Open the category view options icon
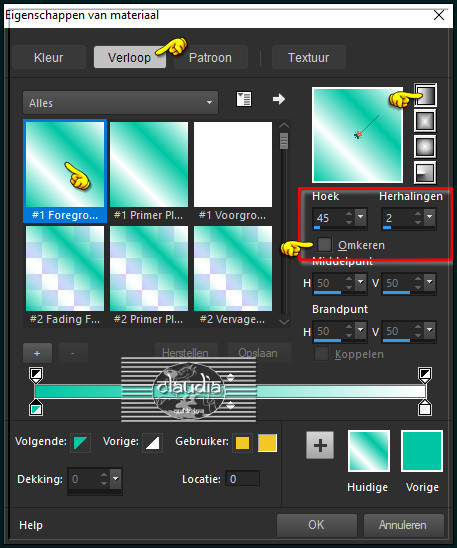The width and height of the screenshot is (457, 548). tap(244, 99)
